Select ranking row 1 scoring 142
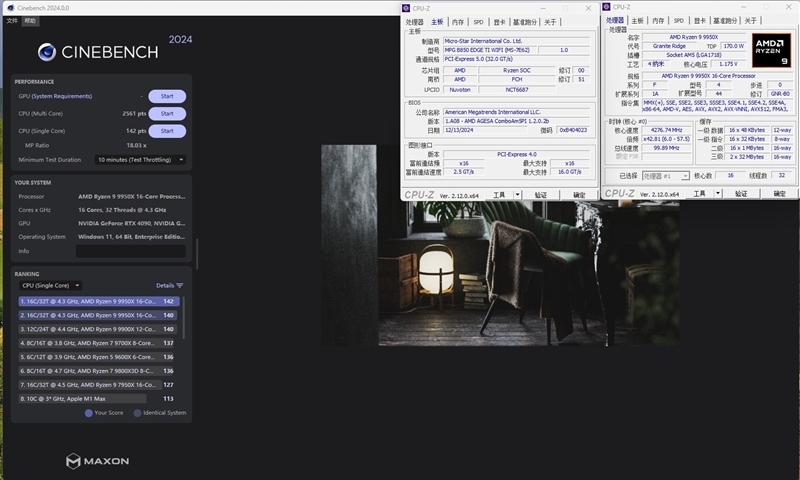Image resolution: width=800 pixels, height=480 pixels. coord(99,301)
